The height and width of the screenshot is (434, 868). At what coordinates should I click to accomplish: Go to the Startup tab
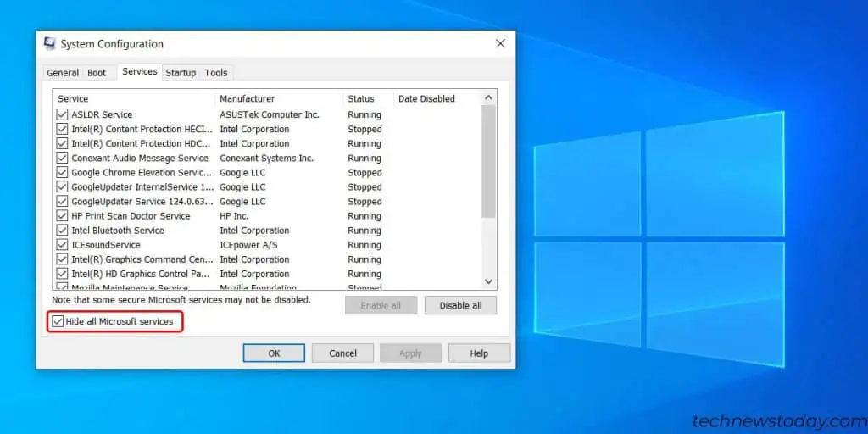pyautogui.click(x=181, y=73)
